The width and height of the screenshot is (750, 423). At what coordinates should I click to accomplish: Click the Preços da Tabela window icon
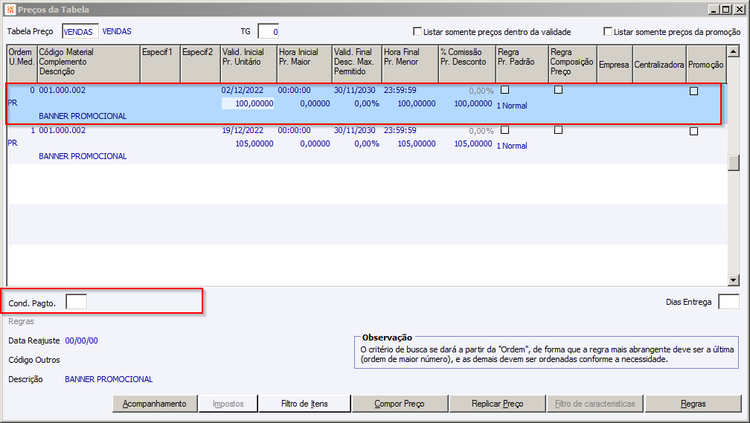[12, 10]
